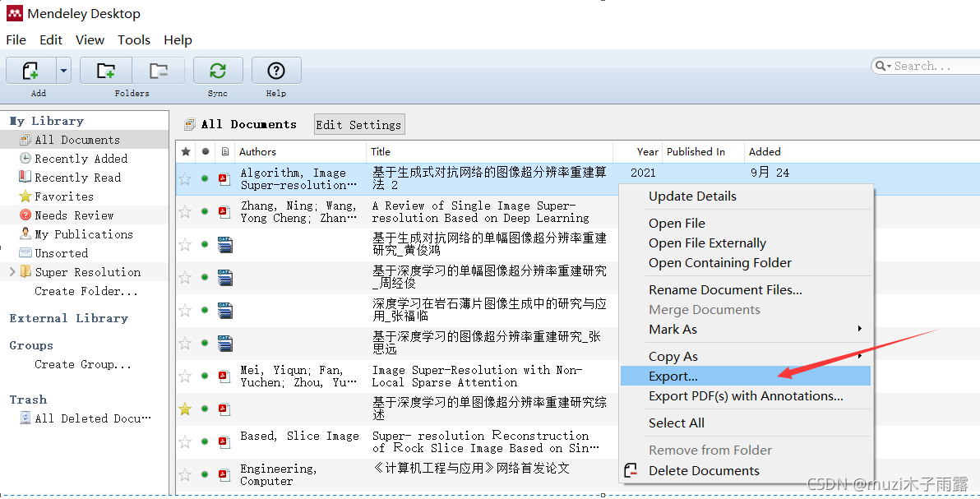Click the remove folder toolbar icon

tap(158, 71)
